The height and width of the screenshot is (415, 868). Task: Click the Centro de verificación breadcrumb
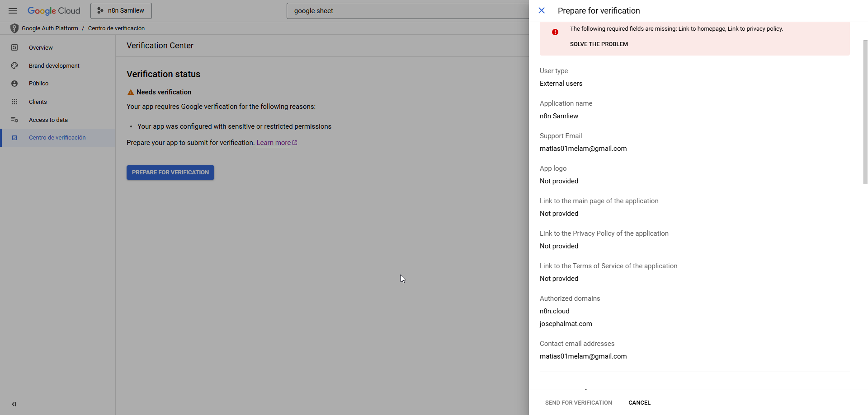click(x=116, y=28)
